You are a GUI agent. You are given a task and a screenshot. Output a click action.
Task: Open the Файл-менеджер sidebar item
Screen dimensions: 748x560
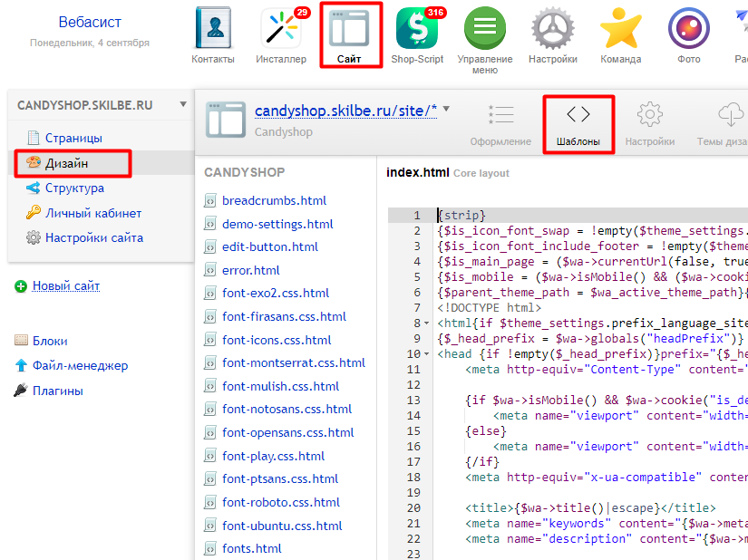pos(80,366)
